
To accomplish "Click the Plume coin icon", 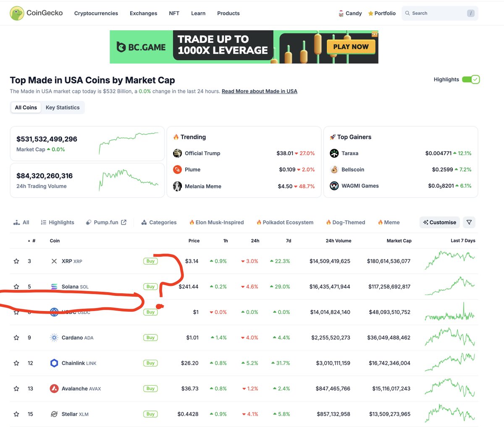I will (x=177, y=169).
